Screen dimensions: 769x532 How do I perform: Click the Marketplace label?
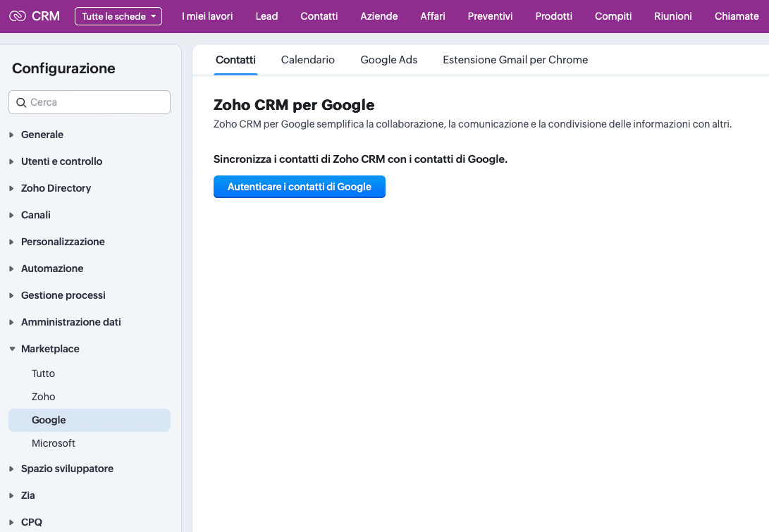pyautogui.click(x=50, y=349)
